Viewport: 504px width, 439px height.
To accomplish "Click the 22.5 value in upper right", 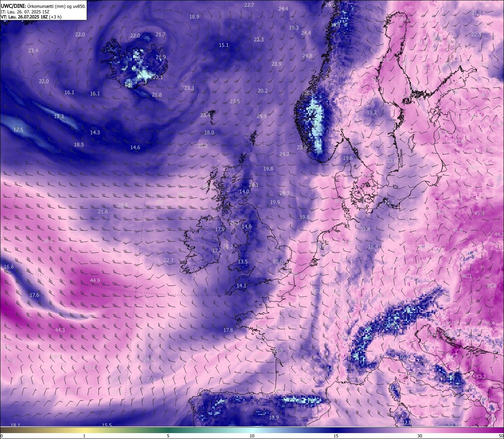I will pyautogui.click(x=476, y=34).
